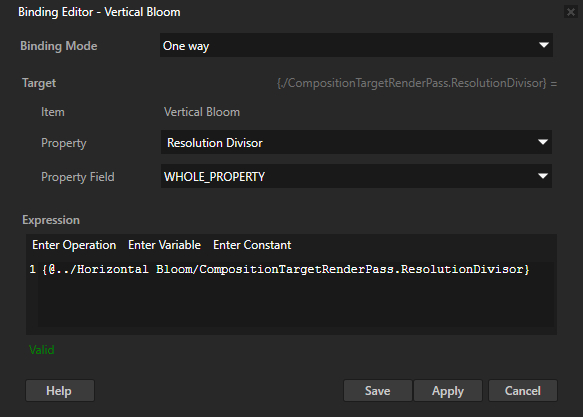
Task: Click the Valid status text
Action: coord(42,350)
